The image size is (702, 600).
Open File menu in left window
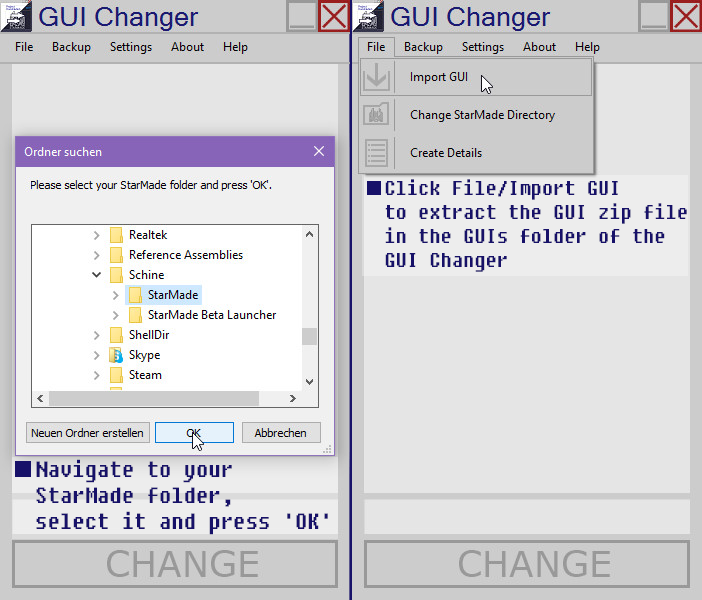point(24,47)
